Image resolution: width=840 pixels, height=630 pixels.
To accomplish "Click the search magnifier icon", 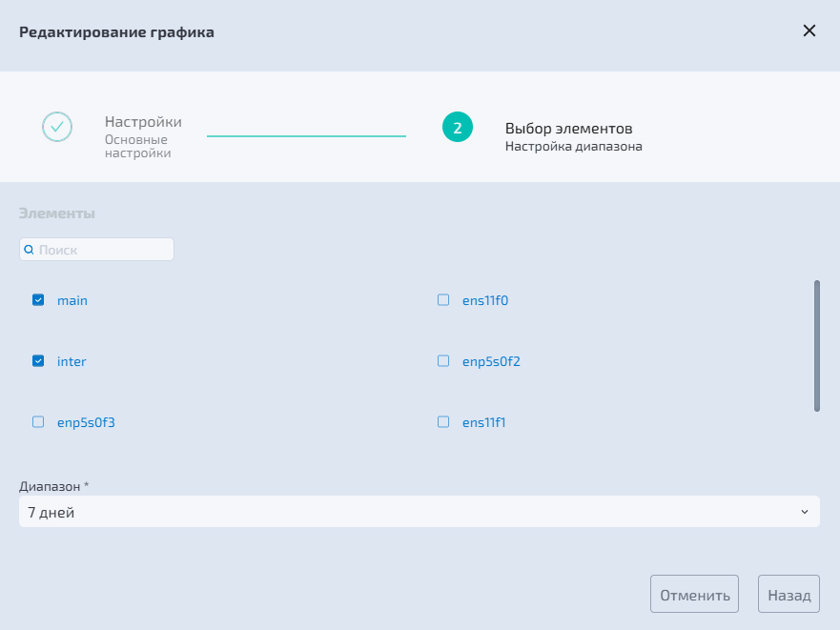I will coord(29,250).
